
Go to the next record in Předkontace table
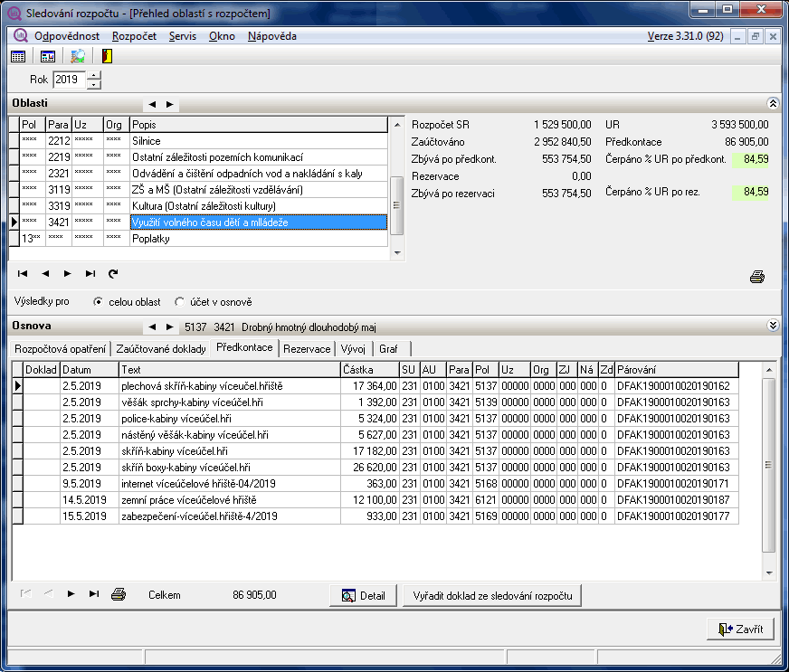(x=71, y=594)
